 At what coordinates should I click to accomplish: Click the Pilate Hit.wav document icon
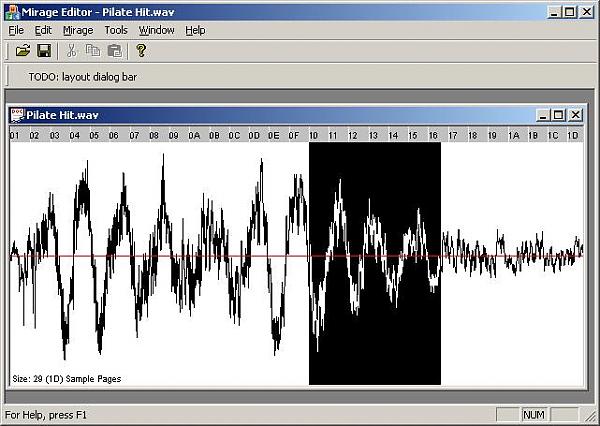tap(17, 115)
